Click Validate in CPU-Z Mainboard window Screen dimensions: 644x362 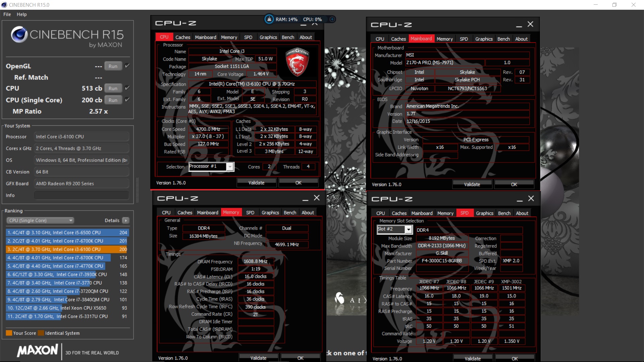[472, 184]
